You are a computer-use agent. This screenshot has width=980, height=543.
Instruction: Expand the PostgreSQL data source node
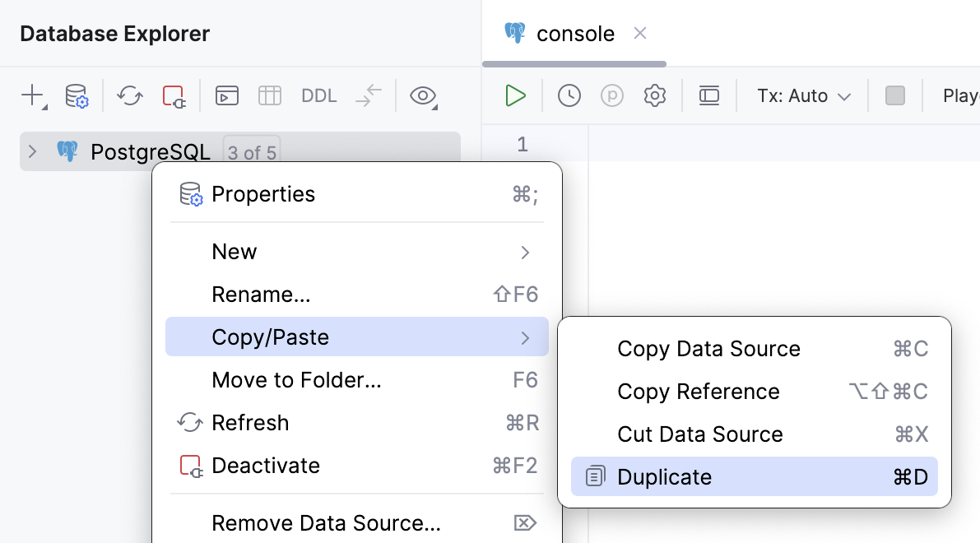[31, 151]
